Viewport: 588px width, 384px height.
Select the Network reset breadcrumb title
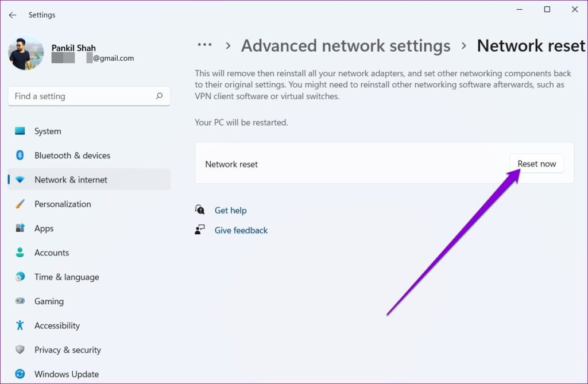click(x=531, y=45)
